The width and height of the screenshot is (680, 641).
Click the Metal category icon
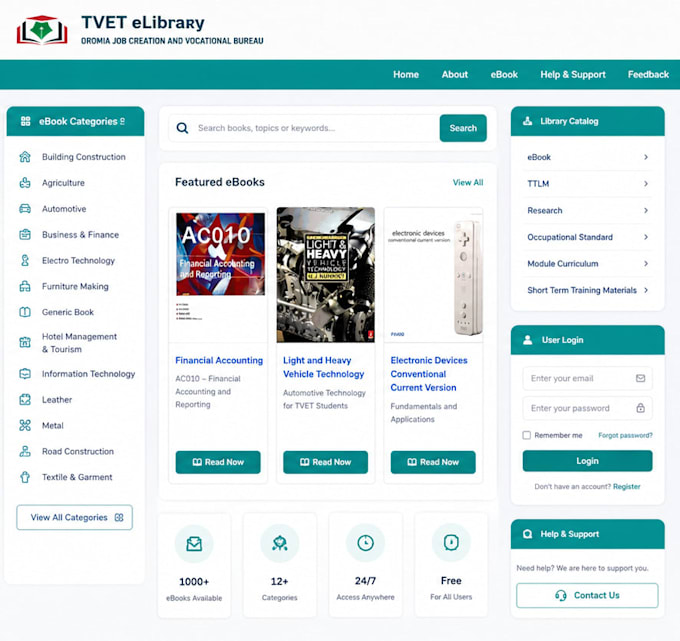click(x=25, y=425)
